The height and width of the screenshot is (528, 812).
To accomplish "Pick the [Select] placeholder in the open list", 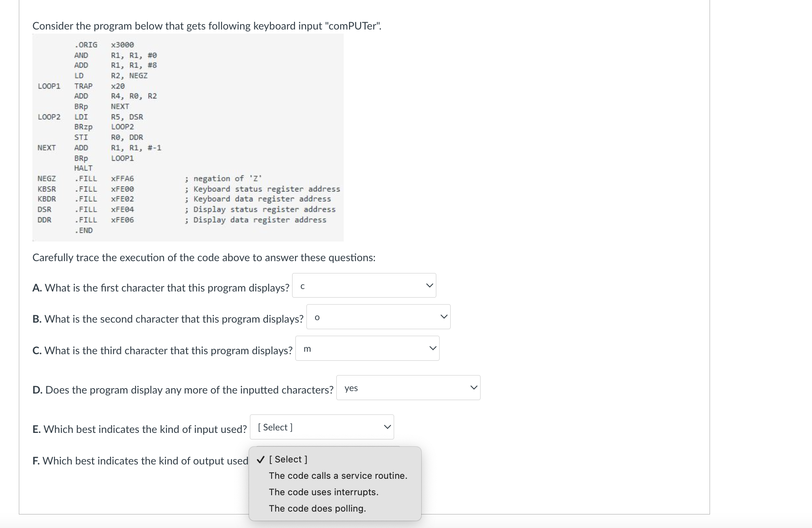I will tap(288, 459).
